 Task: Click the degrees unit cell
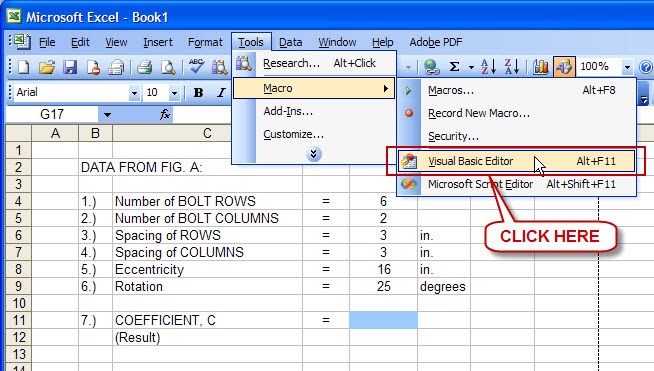444,286
